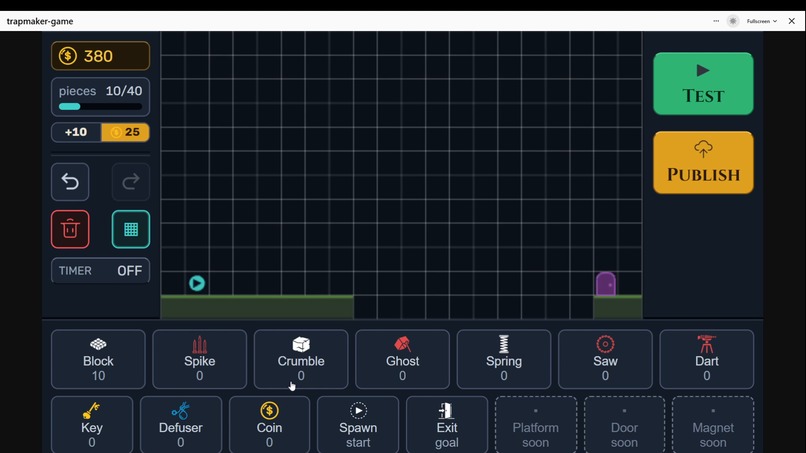Click the spawn marker on the level grid

[x=196, y=283]
